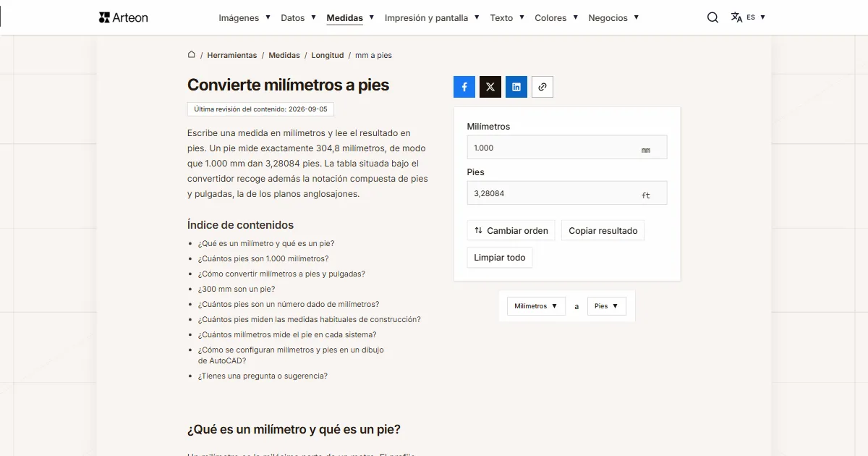868x456 pixels.
Task: Open the Colores menu
Action: click(556, 17)
